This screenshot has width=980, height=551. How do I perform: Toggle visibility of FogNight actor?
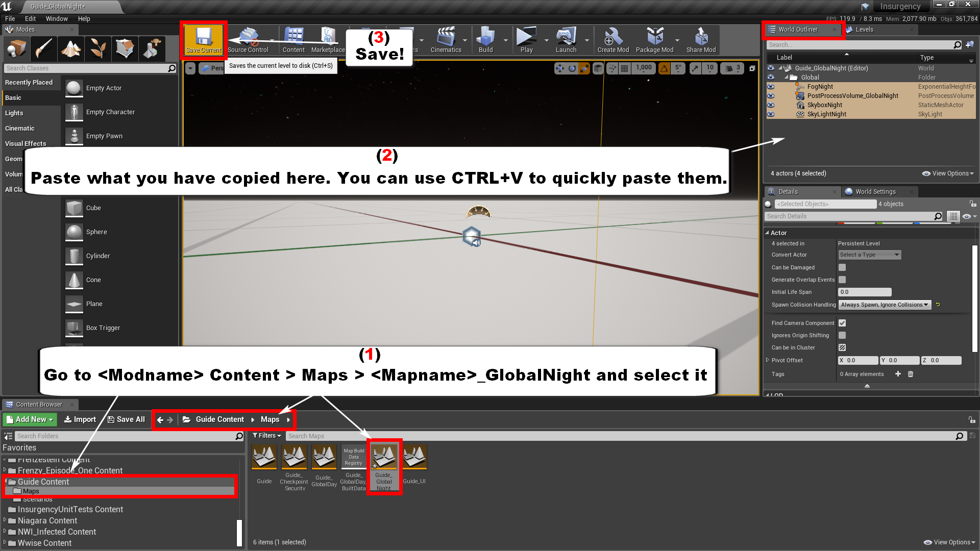pyautogui.click(x=771, y=87)
